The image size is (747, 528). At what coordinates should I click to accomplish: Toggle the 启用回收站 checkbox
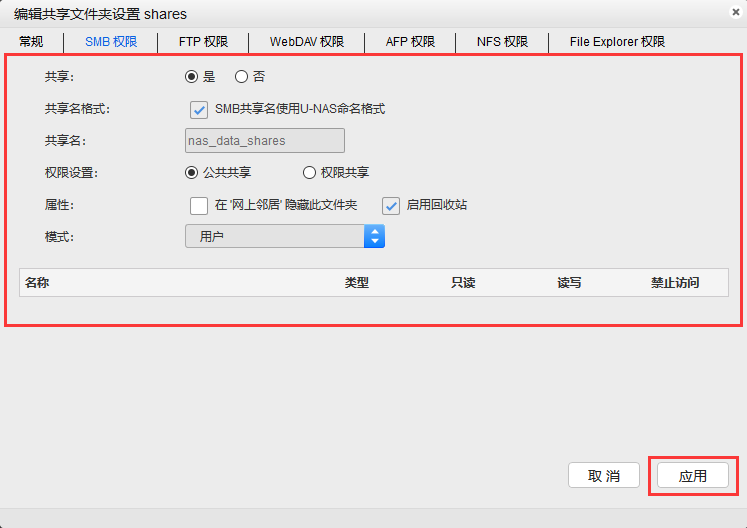click(391, 205)
